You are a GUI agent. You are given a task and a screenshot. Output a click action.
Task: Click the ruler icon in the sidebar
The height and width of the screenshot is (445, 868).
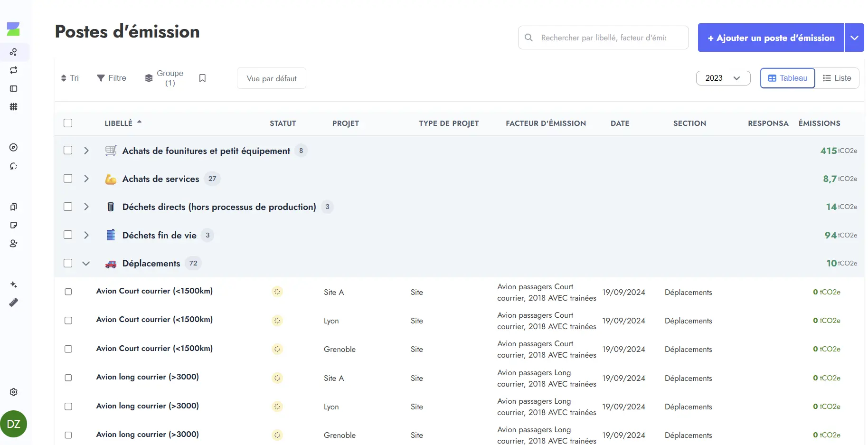[x=13, y=303]
